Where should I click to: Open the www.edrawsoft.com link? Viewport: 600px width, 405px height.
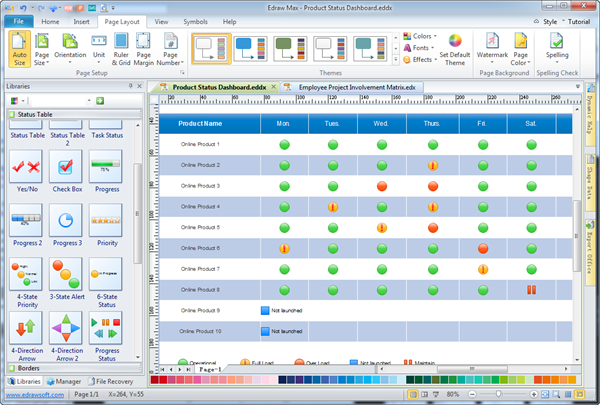point(35,395)
